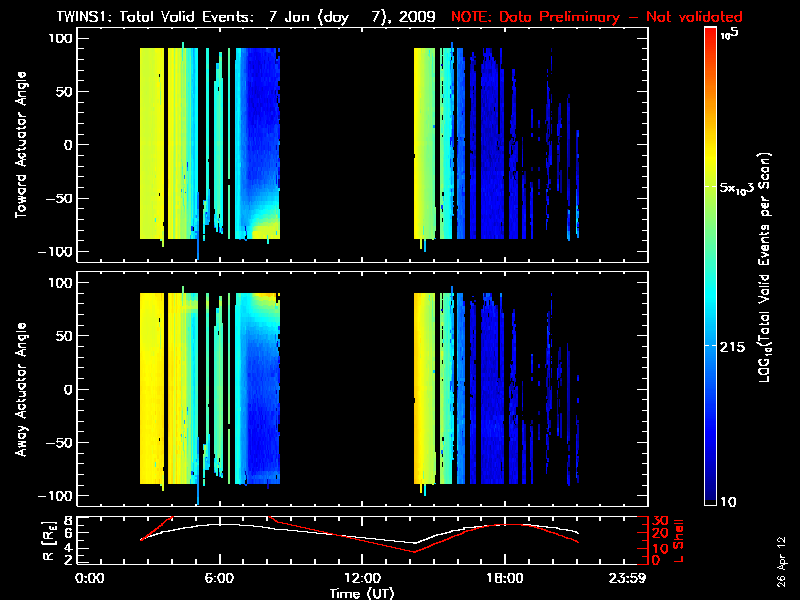Click the 18:00 time tick label
800x600 pixels.
pos(505,578)
